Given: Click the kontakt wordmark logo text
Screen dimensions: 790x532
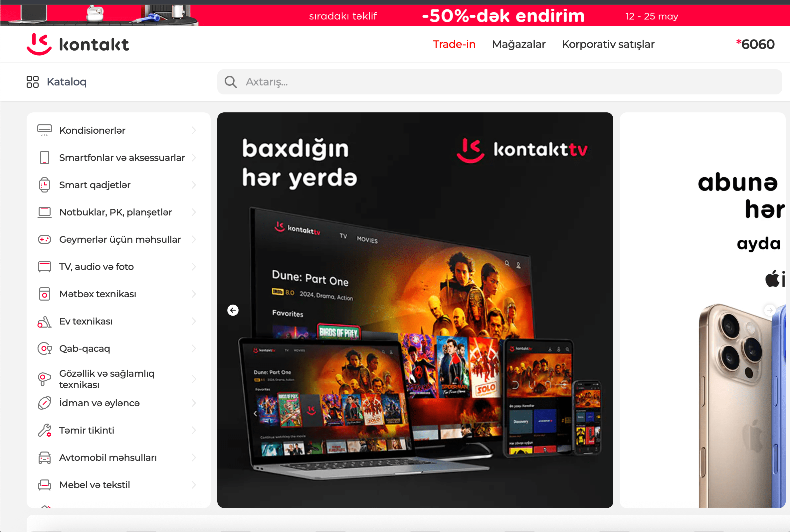Looking at the screenshot, I should [x=94, y=45].
